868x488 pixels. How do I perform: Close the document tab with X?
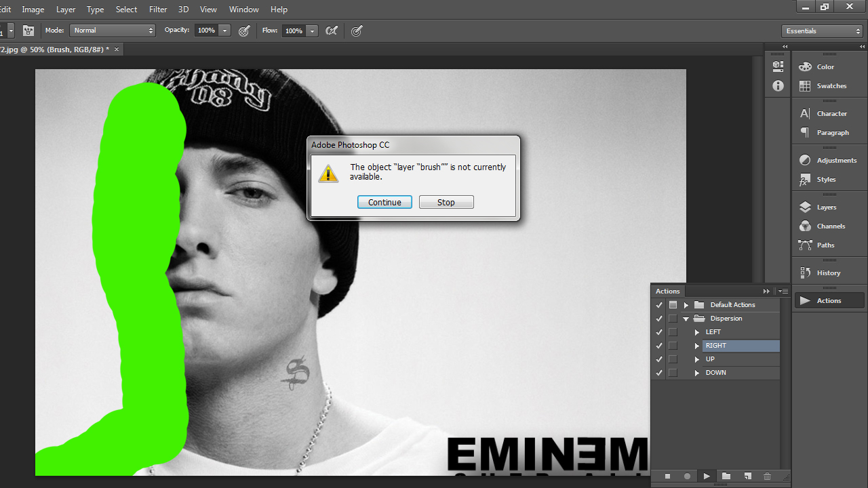(x=117, y=49)
